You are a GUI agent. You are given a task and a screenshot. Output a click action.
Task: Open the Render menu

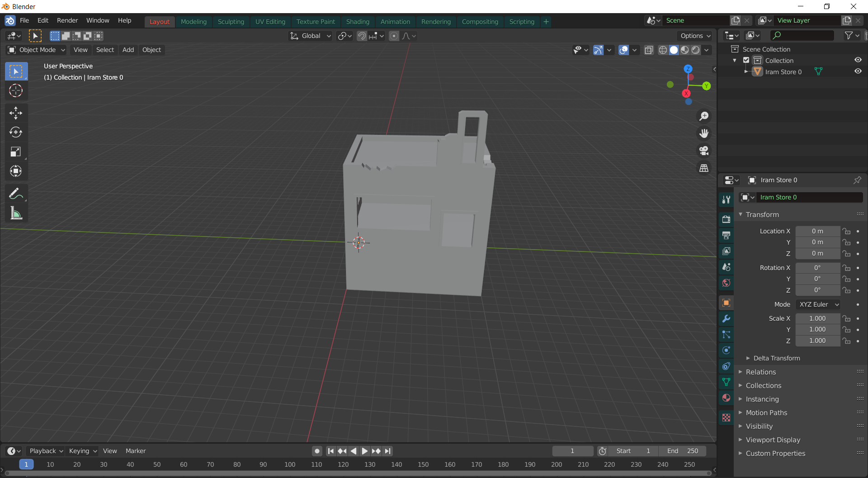(67, 20)
